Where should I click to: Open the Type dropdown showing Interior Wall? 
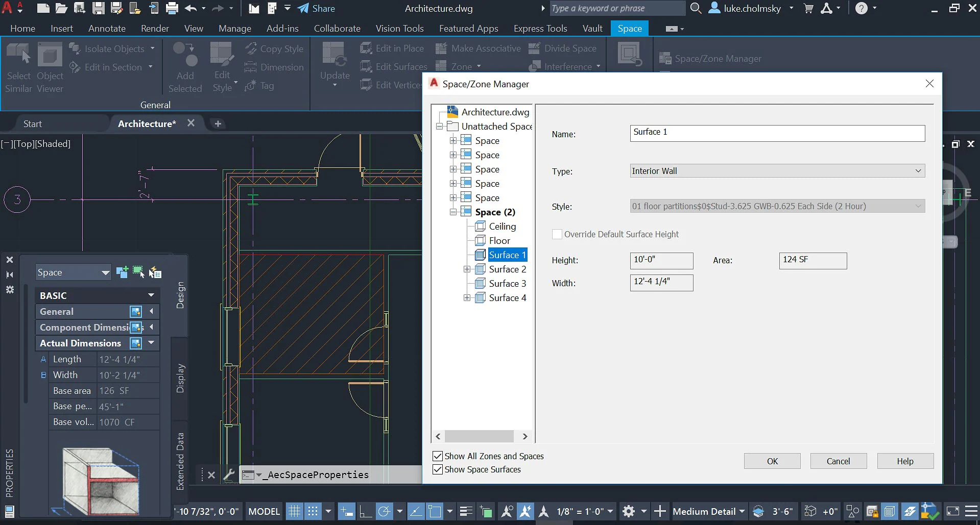[777, 171]
